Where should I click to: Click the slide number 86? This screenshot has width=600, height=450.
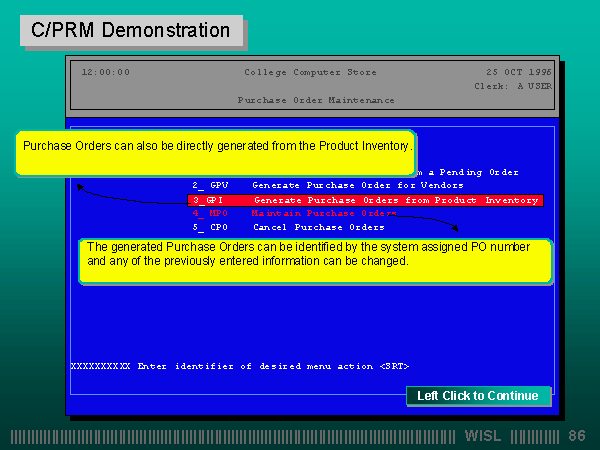pos(576,436)
